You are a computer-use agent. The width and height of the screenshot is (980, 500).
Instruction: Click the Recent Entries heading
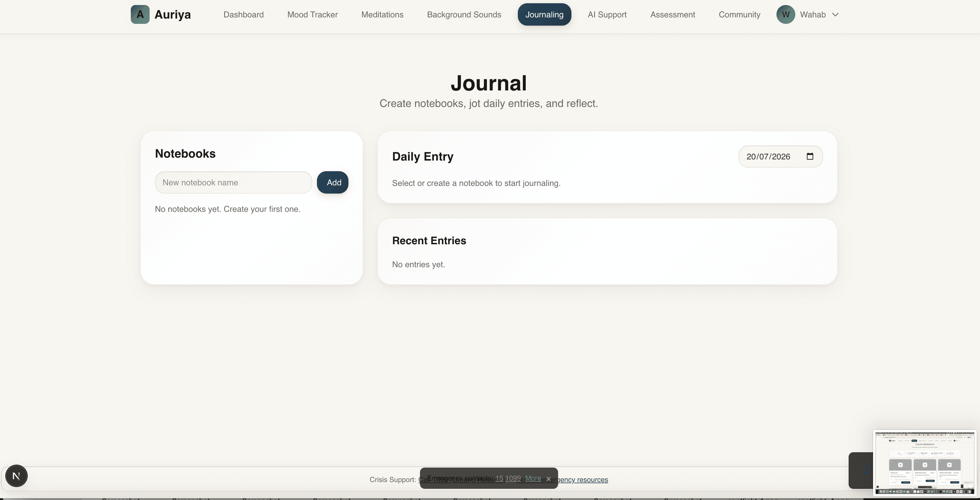[x=429, y=240]
